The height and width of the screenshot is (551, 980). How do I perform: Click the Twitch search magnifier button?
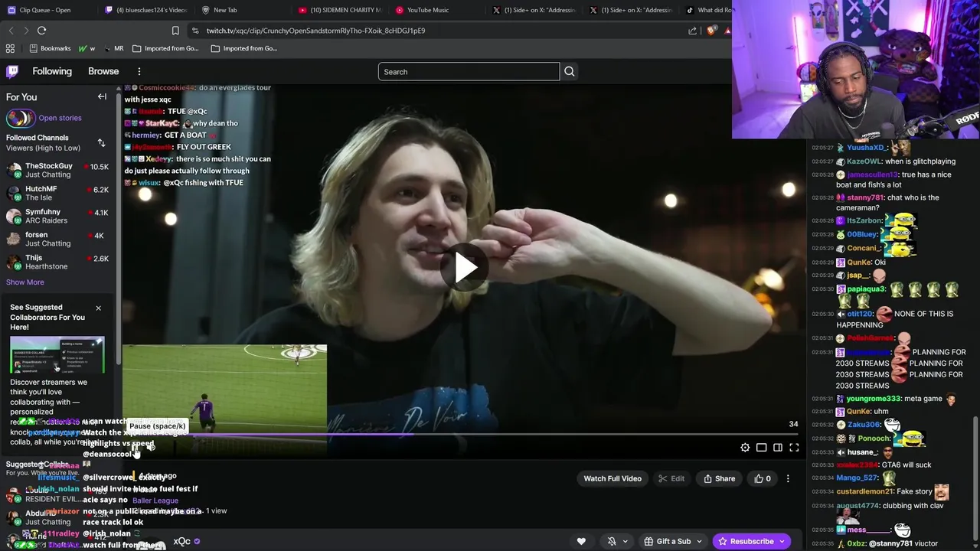tap(569, 71)
